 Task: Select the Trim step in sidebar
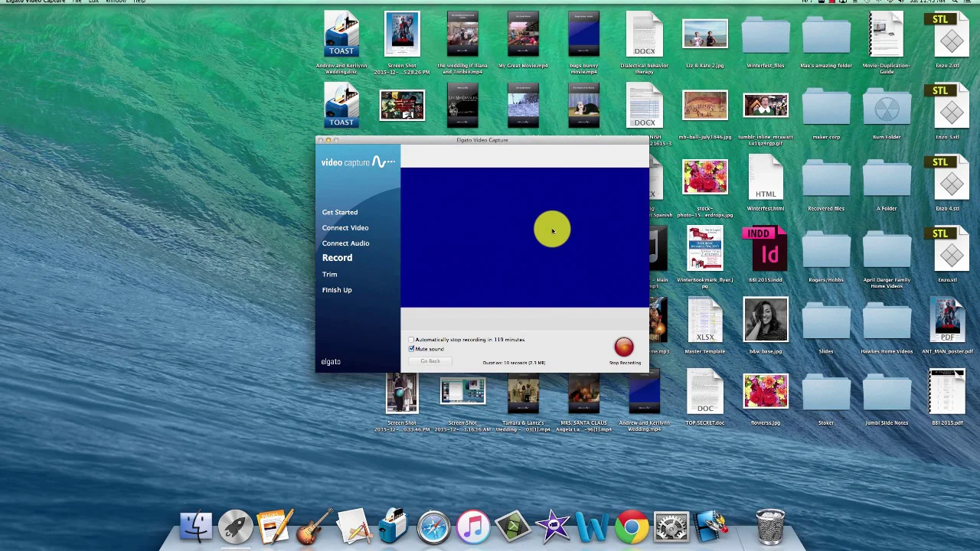[329, 274]
